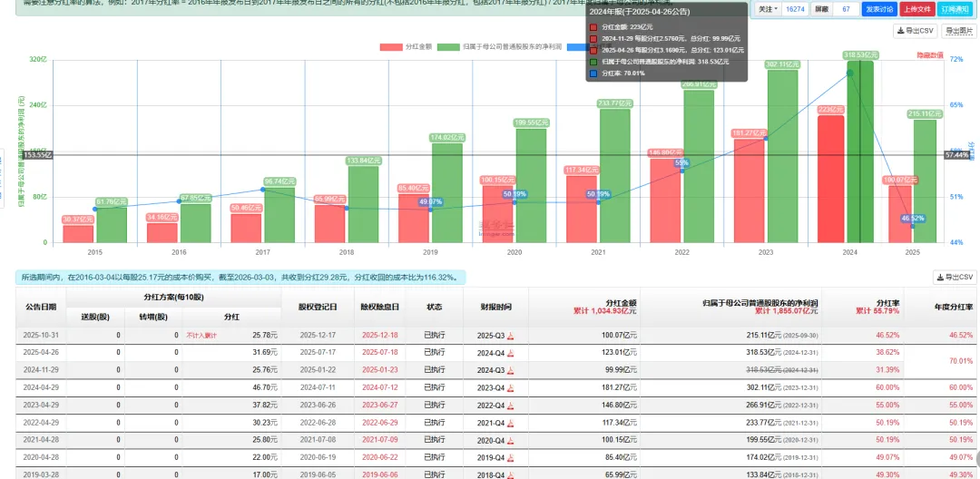Click the 57.44% crosshair axis marker
The width and height of the screenshot is (980, 479).
pyautogui.click(x=957, y=154)
